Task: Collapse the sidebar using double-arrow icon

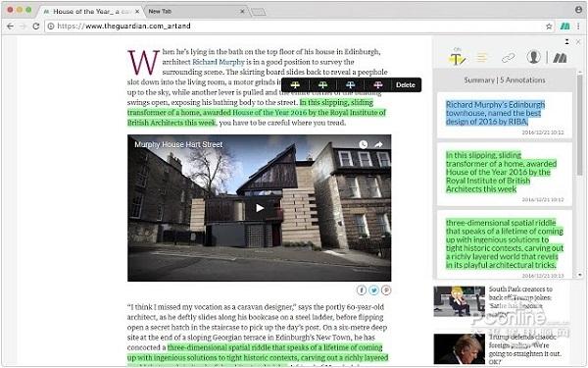Action: (x=567, y=41)
